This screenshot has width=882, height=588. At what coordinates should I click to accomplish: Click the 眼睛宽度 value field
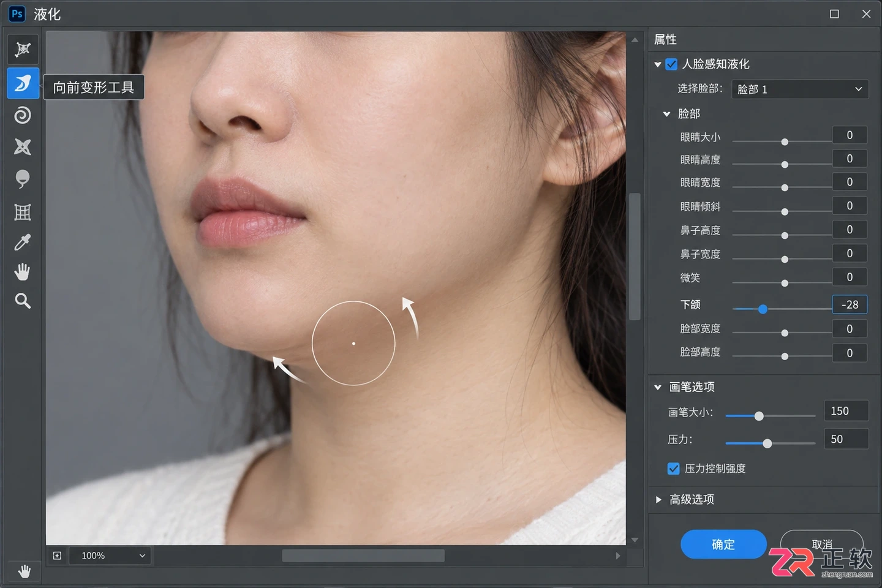point(850,182)
